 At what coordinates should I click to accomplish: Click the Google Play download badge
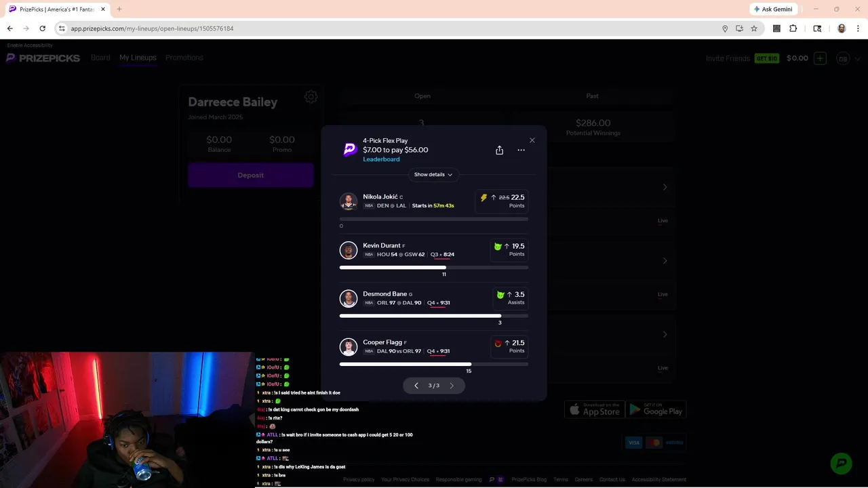(x=656, y=409)
